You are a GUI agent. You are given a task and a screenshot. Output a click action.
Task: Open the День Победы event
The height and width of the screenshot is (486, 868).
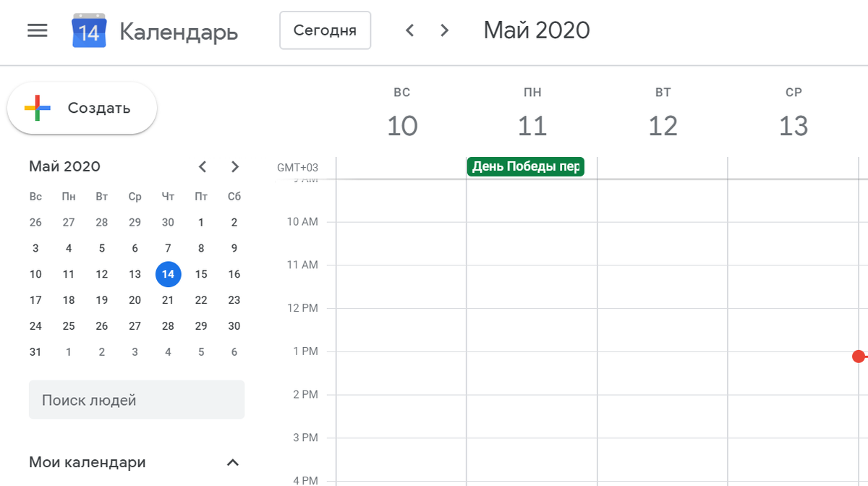coord(525,167)
